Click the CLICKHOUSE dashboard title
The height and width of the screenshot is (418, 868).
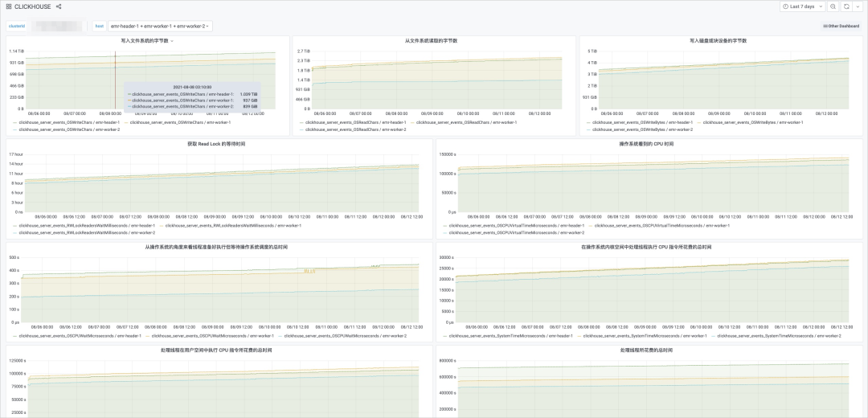click(33, 6)
